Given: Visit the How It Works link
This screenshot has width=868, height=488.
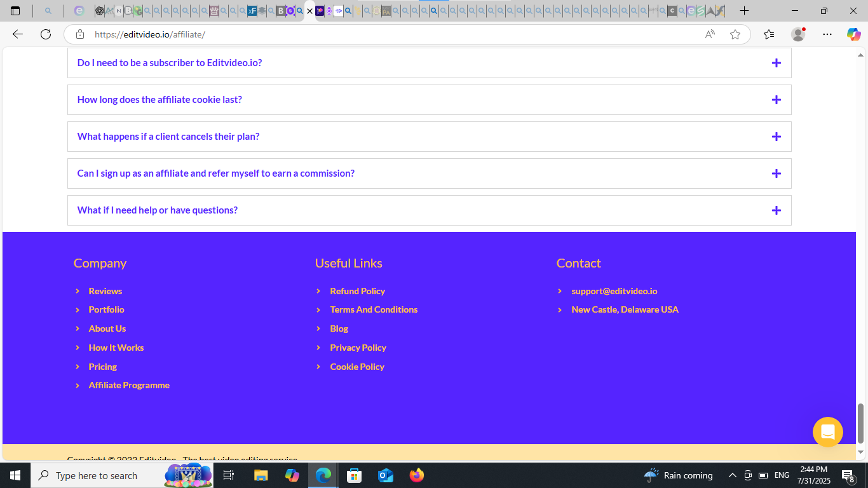Looking at the screenshot, I should coord(116,348).
